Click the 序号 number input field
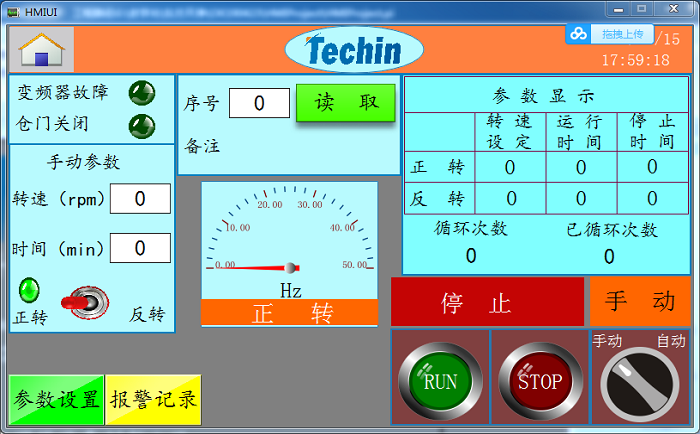The height and width of the screenshot is (434, 700). click(x=259, y=103)
